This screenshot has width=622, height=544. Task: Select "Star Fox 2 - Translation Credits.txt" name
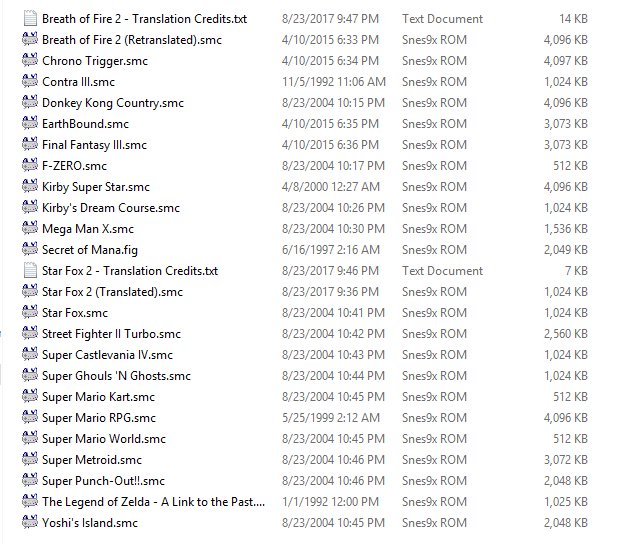(x=130, y=271)
